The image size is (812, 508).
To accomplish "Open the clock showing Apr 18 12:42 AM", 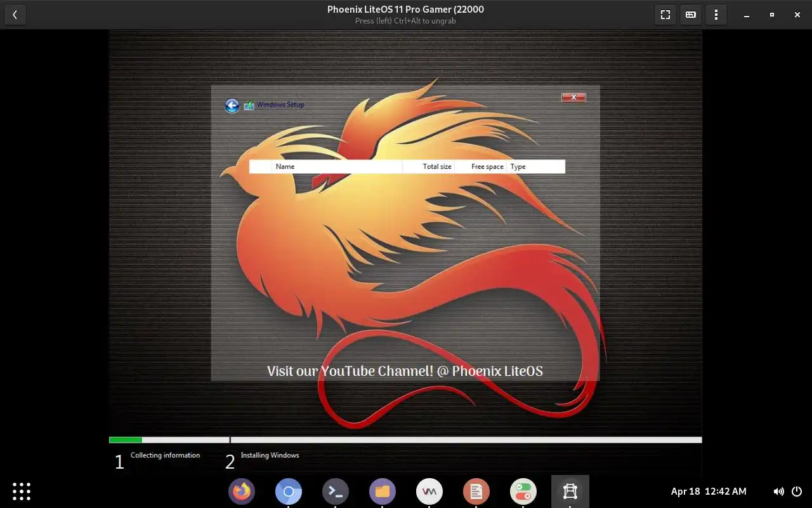I will point(709,491).
